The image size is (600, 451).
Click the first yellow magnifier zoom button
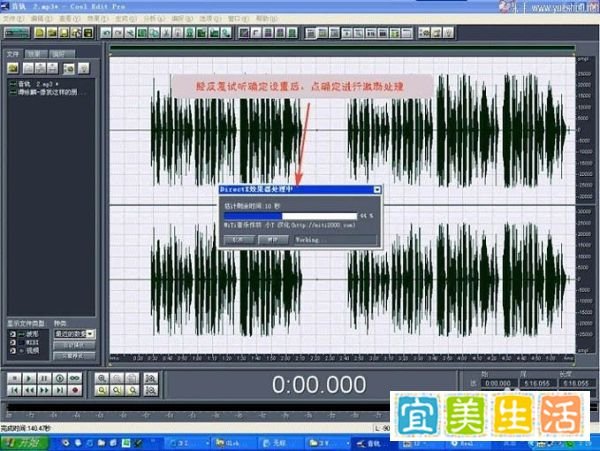pos(102,390)
